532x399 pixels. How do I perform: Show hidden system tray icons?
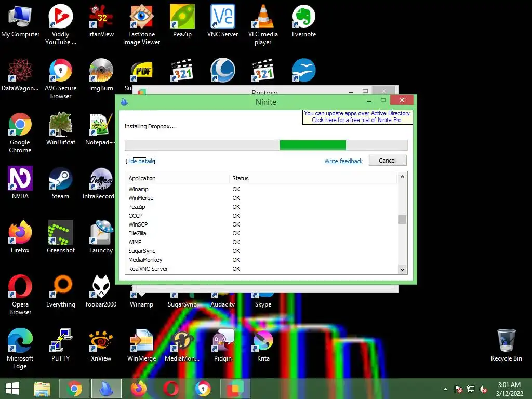445,389
